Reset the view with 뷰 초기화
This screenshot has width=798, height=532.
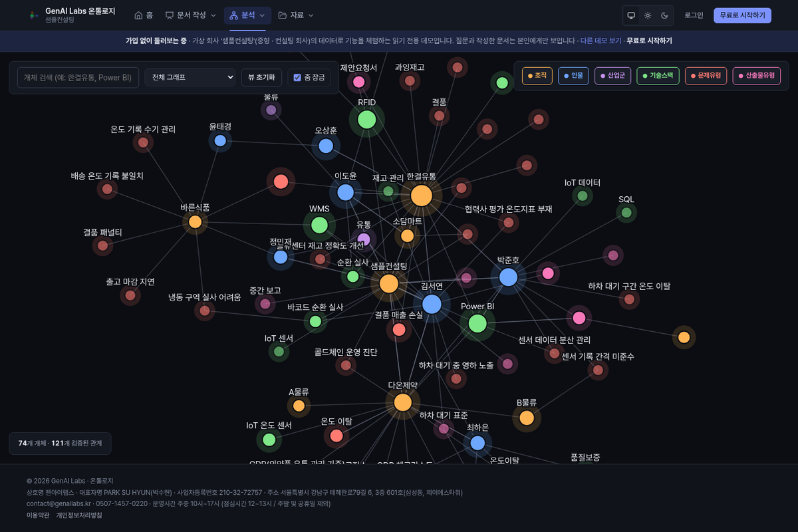(261, 77)
